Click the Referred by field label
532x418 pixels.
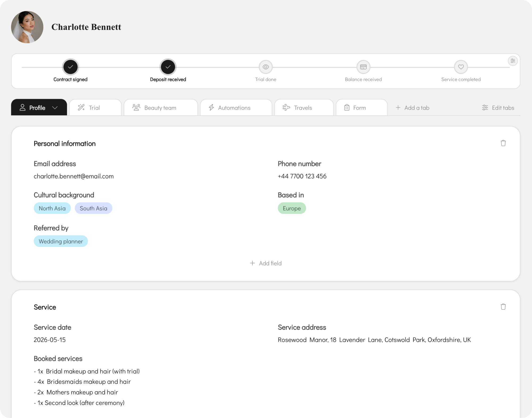click(51, 228)
